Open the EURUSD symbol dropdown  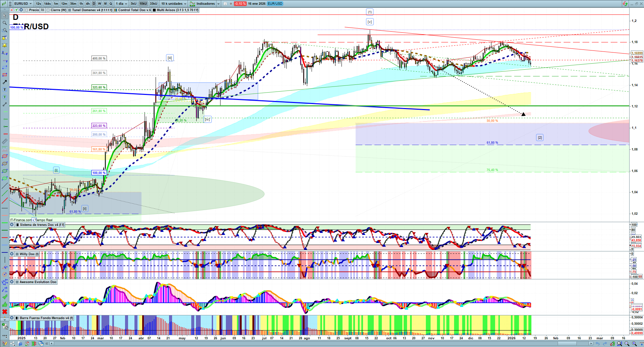23,4
